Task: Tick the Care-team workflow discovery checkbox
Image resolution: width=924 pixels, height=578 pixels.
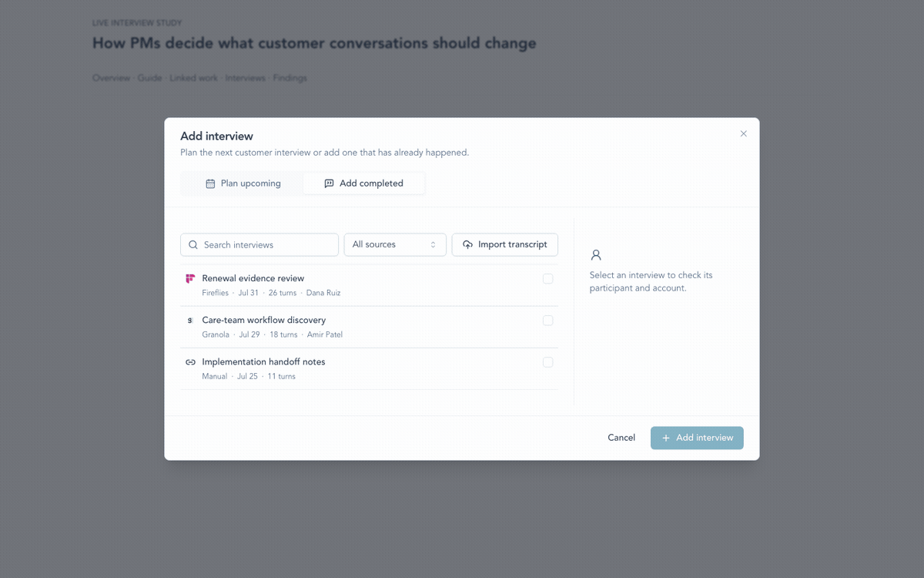Action: (547, 320)
